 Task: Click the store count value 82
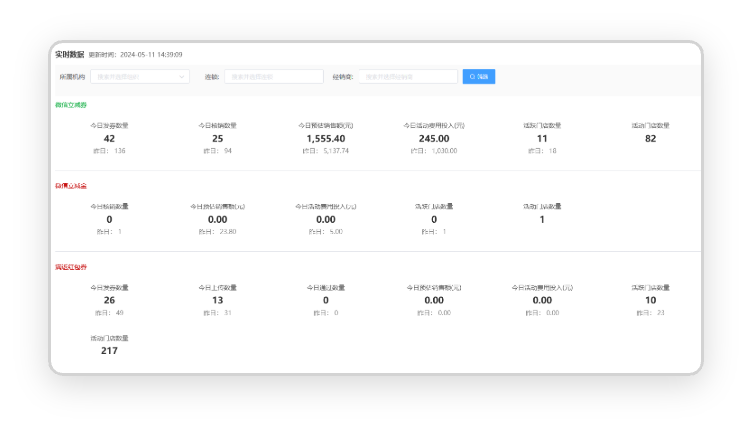click(650, 139)
